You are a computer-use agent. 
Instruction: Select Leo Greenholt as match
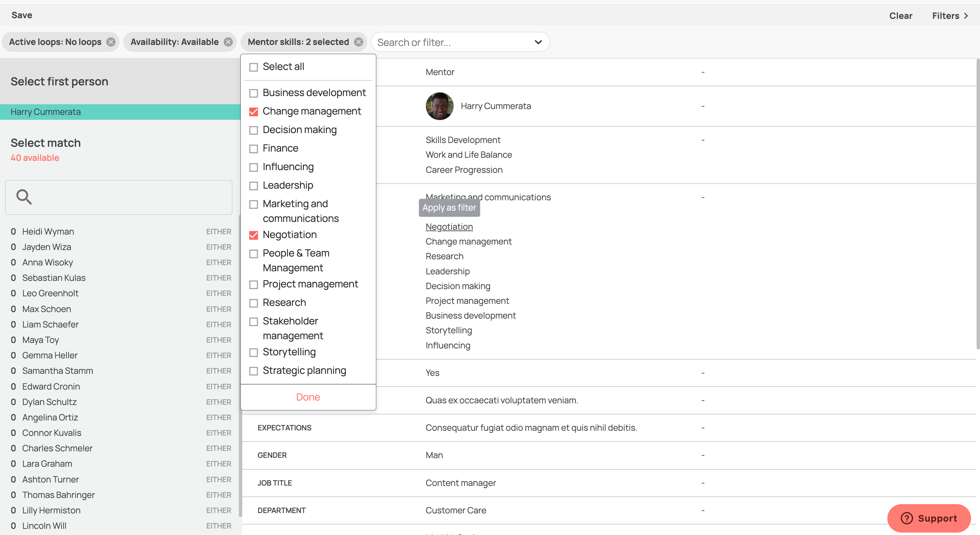pos(120,294)
